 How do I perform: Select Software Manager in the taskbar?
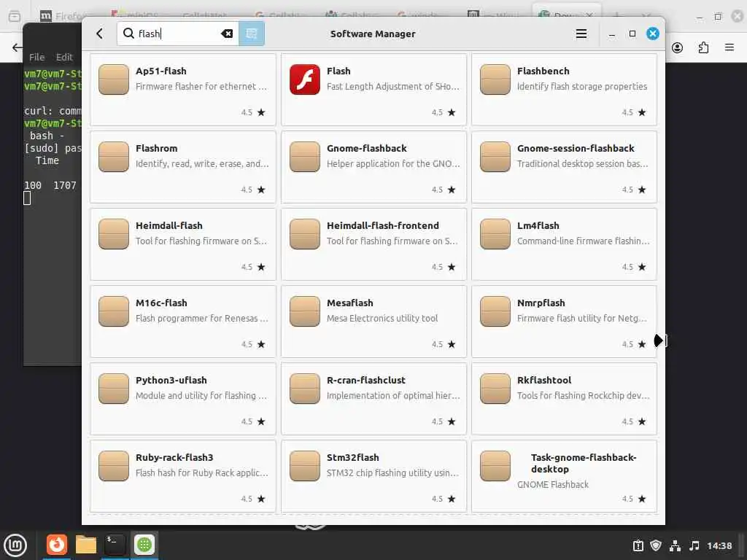point(144,544)
